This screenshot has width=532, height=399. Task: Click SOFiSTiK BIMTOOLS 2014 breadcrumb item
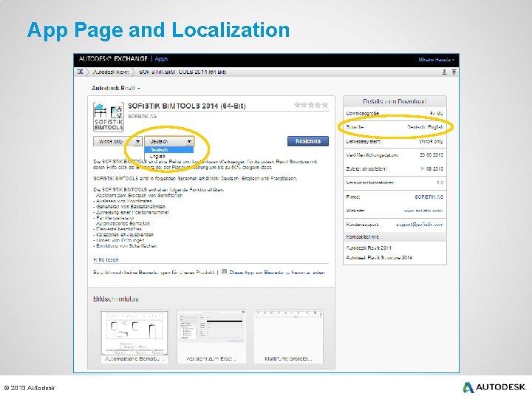click(183, 72)
